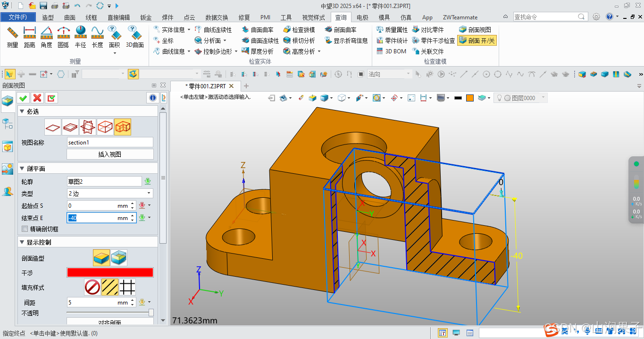
Task: Open the 对比零件 compare parts tool
Action: [428, 29]
